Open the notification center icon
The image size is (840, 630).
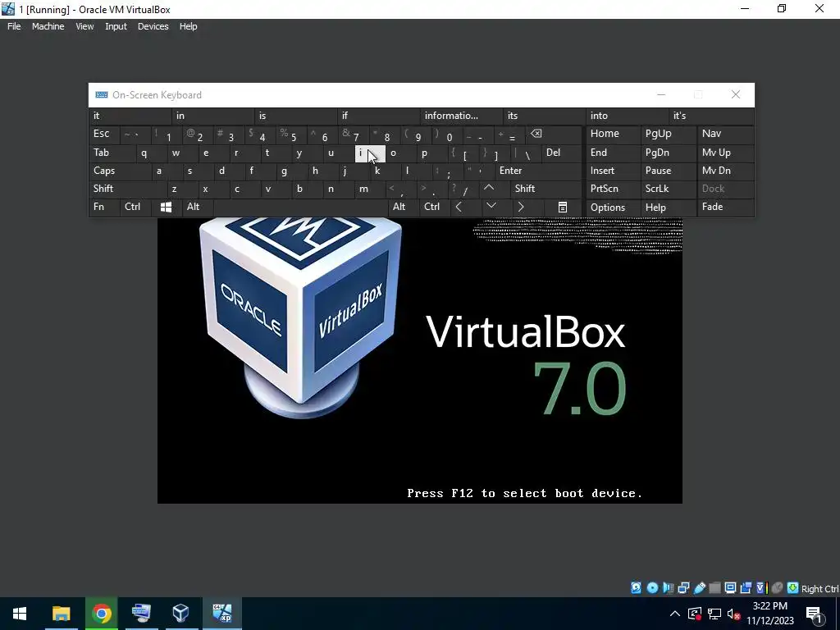pyautogui.click(x=814, y=614)
